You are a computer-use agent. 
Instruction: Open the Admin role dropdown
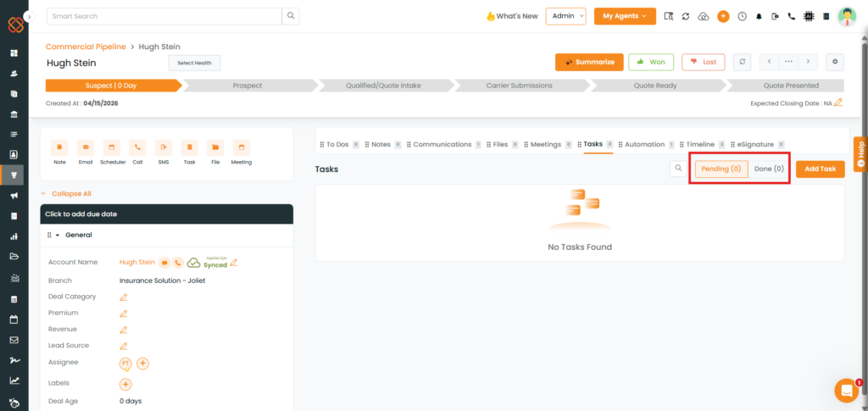coord(565,16)
